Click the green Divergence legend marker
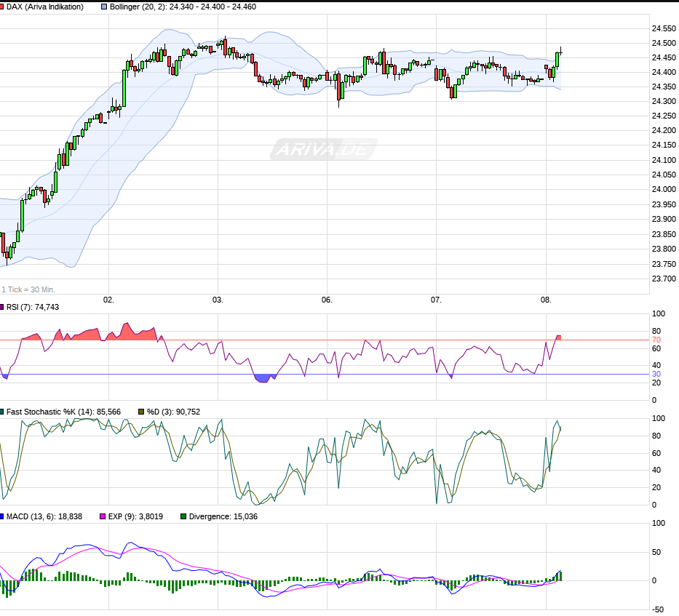679x616 pixels. pyautogui.click(x=183, y=516)
